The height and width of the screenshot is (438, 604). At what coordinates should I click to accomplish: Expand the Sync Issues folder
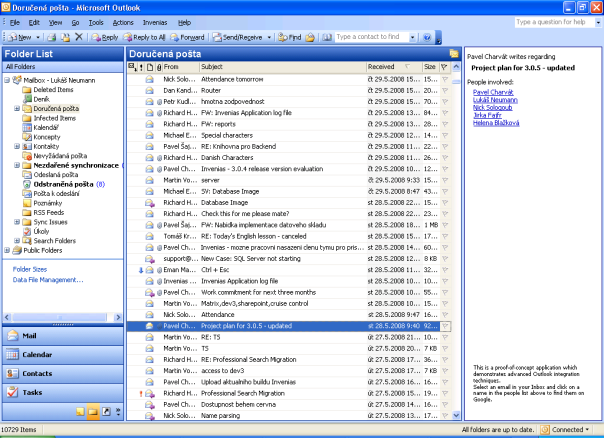(17, 222)
